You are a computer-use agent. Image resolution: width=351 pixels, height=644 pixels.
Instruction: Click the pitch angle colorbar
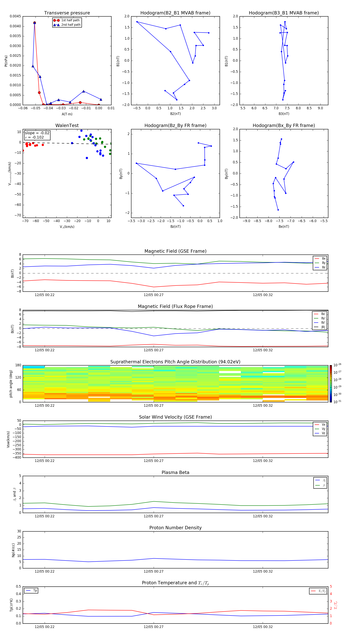331,384
